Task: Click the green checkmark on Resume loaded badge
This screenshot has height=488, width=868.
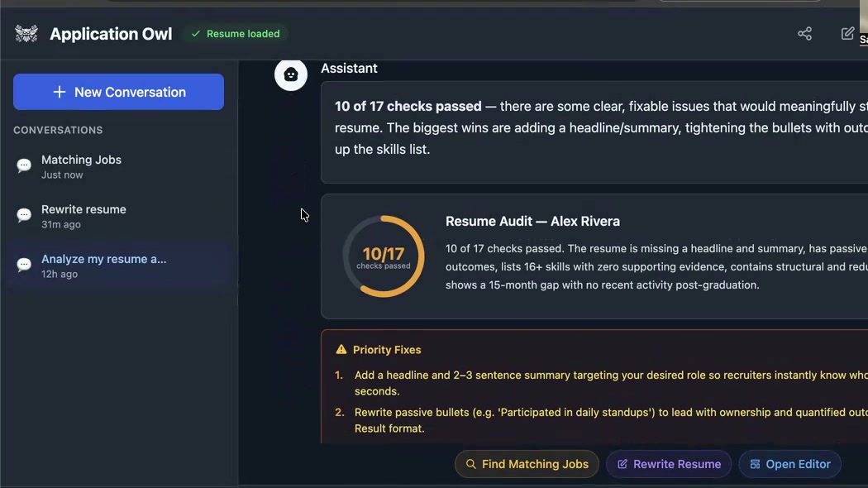Action: tap(196, 34)
